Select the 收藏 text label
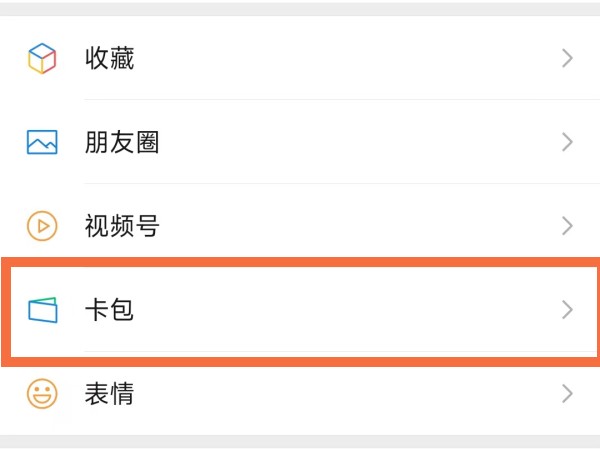Screen dimensions: 600x450 click(109, 58)
